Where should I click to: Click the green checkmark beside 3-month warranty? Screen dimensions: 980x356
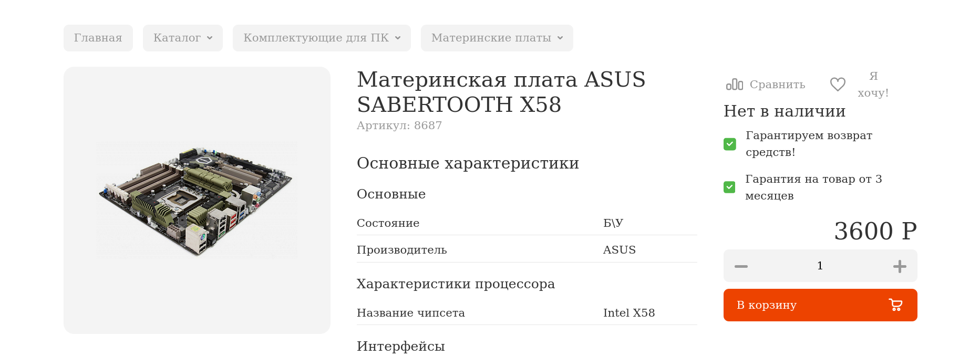[729, 187]
